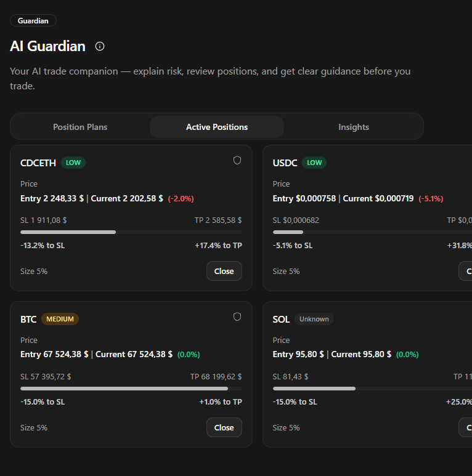The height and width of the screenshot is (476, 472).
Task: Click 'Size 5%' on BTC card
Action: pos(34,428)
